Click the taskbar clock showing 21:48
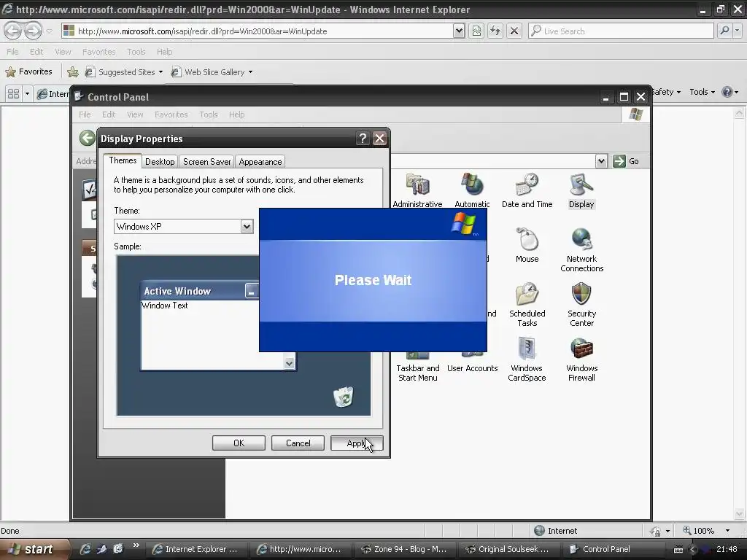Image resolution: width=747 pixels, height=560 pixels. click(727, 549)
